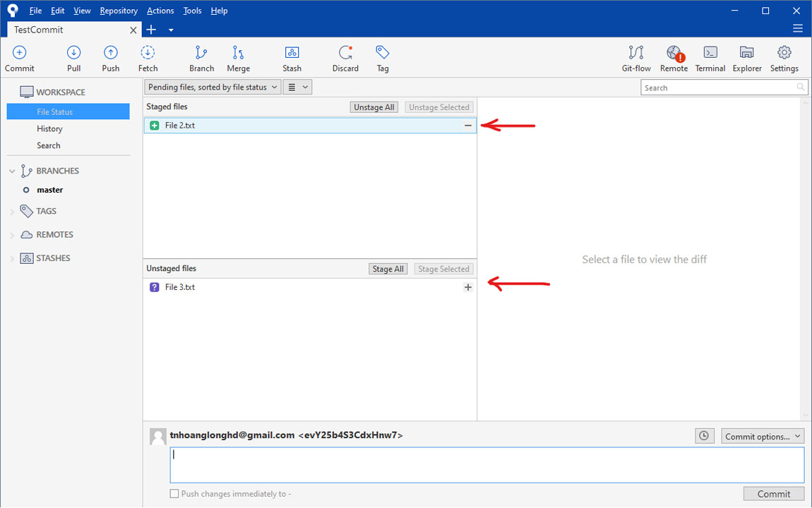Click Stage Selected button
This screenshot has height=508, width=812.
click(444, 269)
